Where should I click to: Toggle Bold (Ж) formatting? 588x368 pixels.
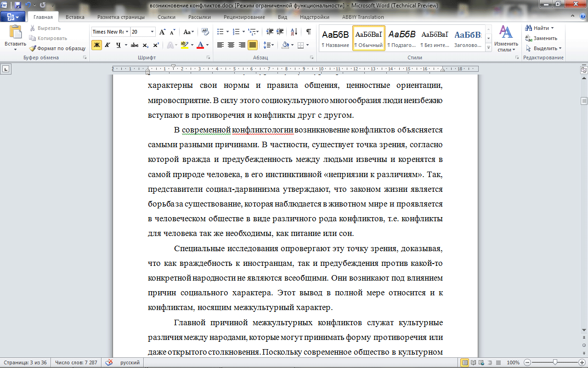tap(96, 45)
